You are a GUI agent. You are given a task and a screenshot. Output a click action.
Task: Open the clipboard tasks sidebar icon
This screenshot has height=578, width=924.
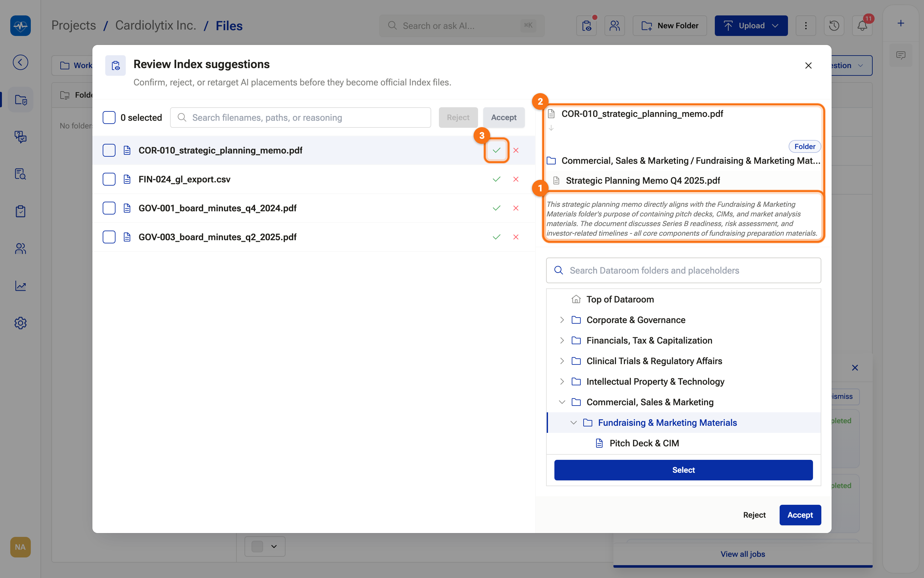point(20,211)
